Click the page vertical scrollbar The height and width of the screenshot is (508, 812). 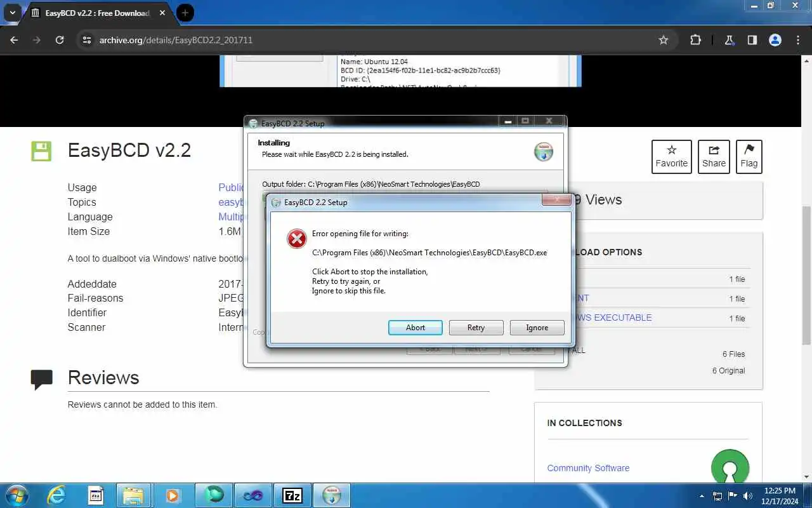point(806,274)
